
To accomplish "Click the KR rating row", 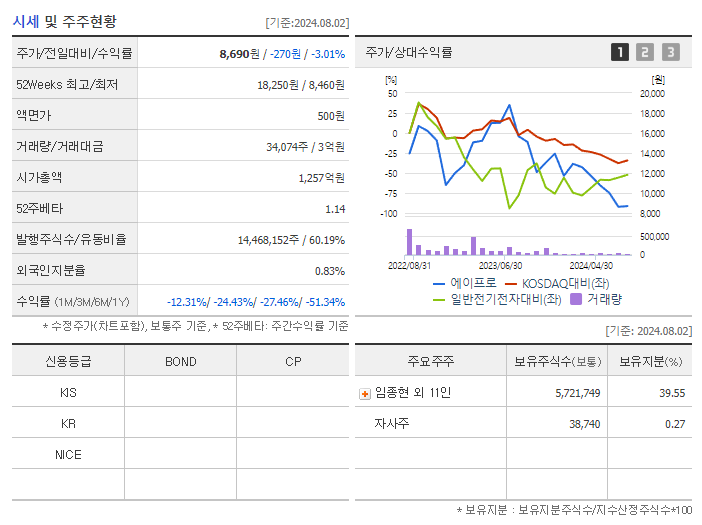I will click(180, 423).
